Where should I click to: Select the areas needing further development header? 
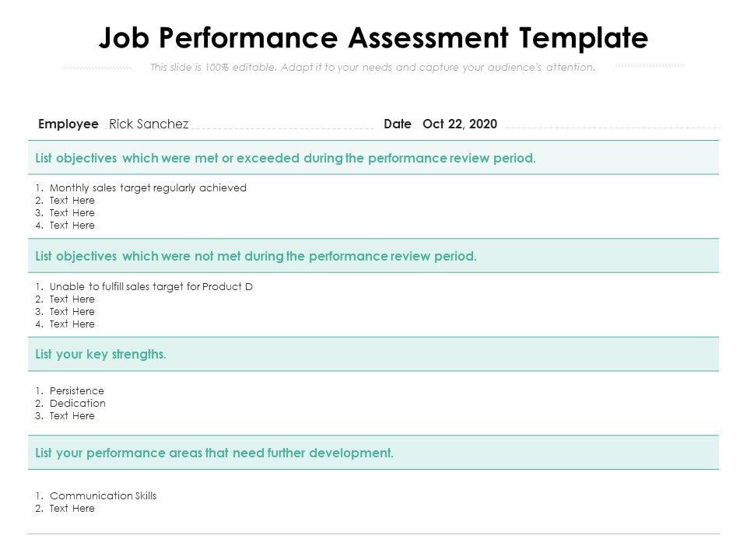click(x=215, y=453)
